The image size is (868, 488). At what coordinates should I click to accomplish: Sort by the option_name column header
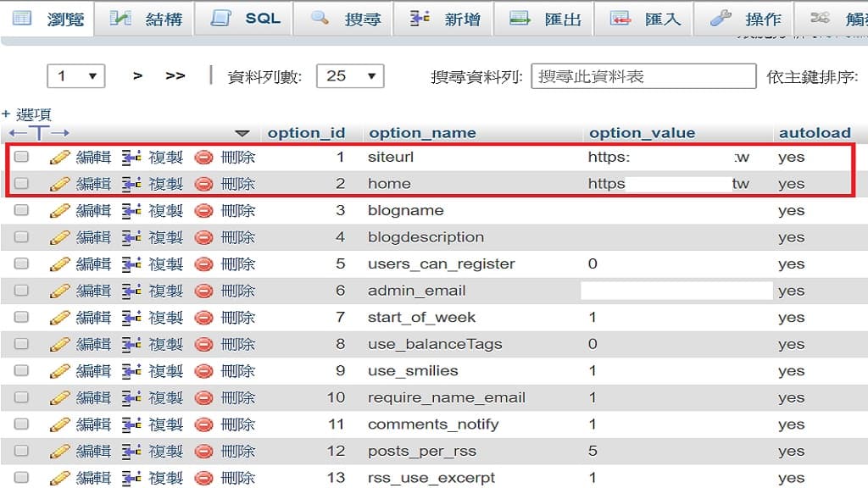[x=422, y=133]
